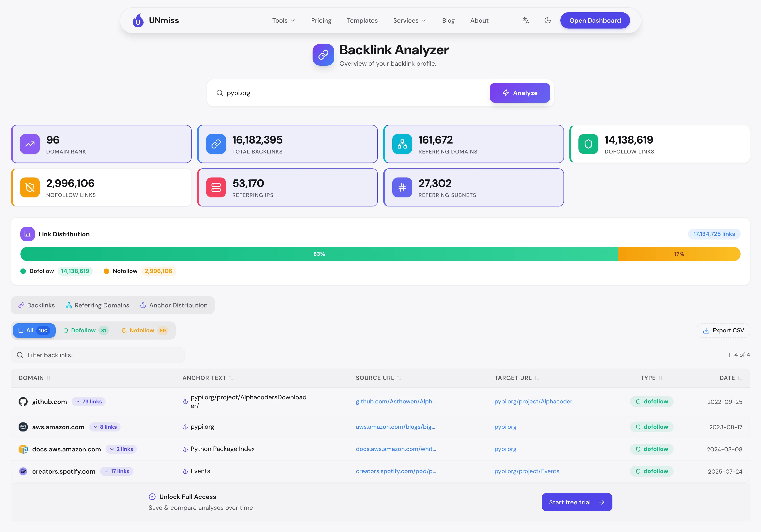Switch to the Backlinks tab
Viewport: 761px width, 532px height.
(x=36, y=305)
